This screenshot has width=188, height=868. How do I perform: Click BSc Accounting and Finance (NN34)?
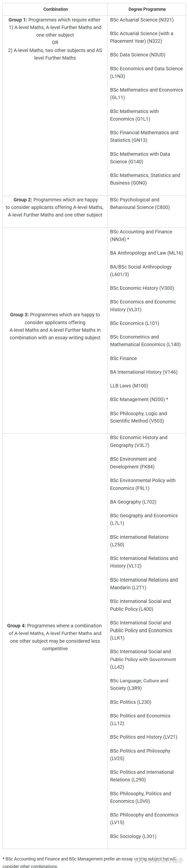141,236
